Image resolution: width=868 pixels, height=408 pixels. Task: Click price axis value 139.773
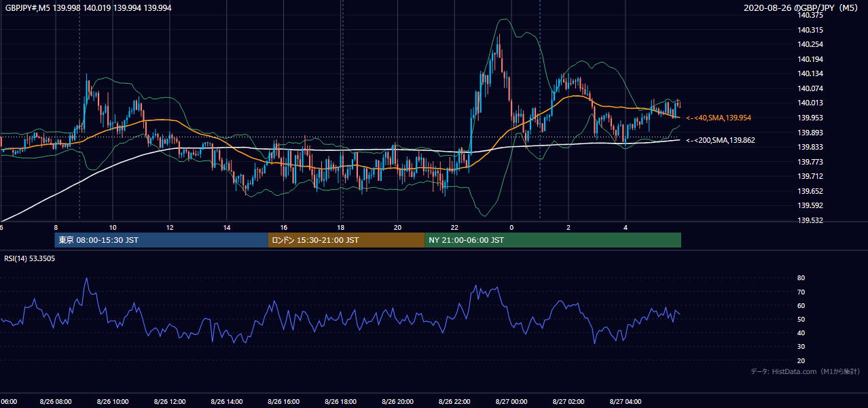coord(811,162)
